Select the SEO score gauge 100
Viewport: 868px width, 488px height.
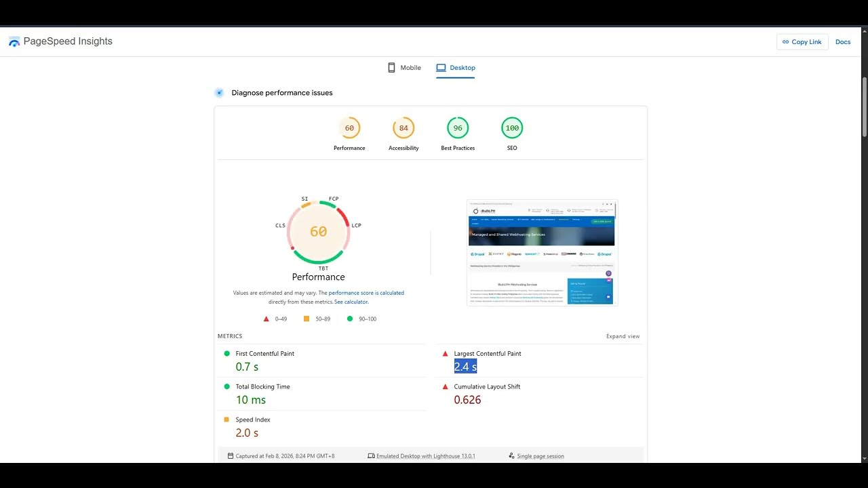pos(512,128)
